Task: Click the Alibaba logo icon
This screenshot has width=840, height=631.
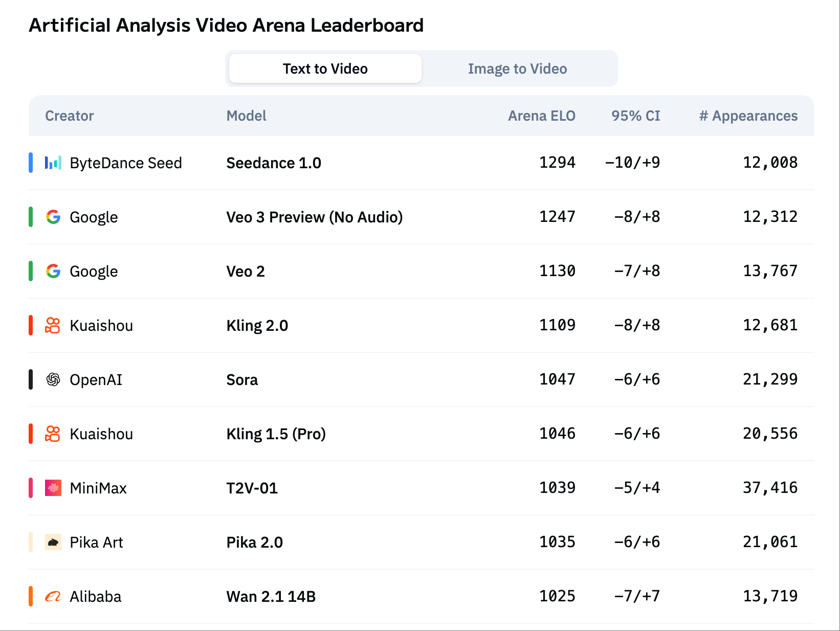Action: (53, 596)
